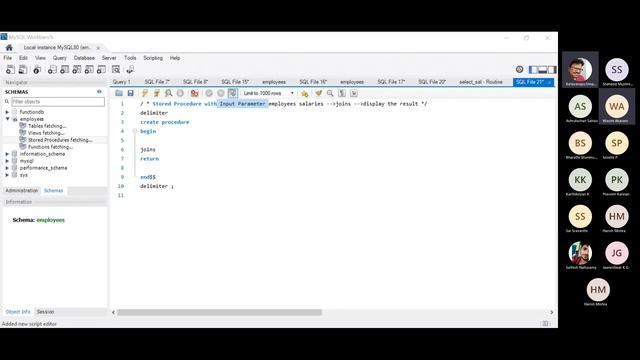640x360 pixels.
Task: Click the horizontal scrollbar thumb in the editor
Action: (x=220, y=312)
